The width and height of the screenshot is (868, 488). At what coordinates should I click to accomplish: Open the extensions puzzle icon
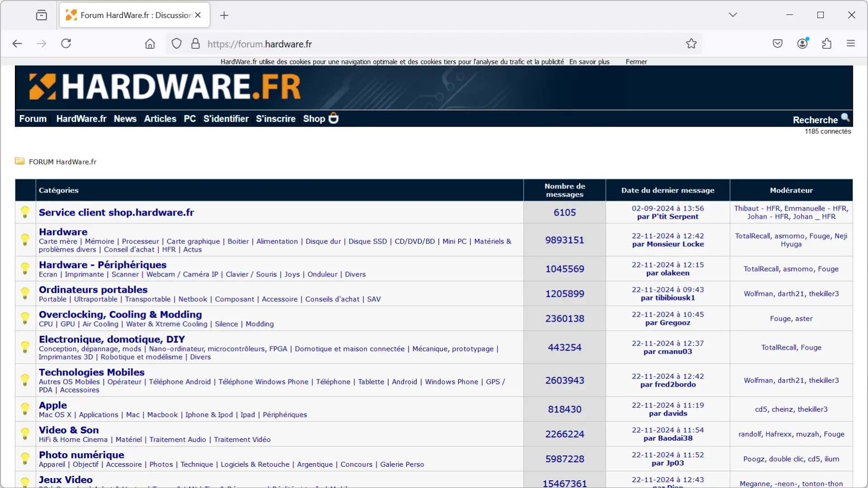point(827,44)
